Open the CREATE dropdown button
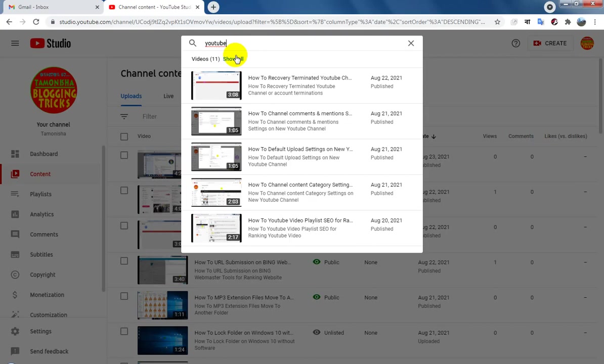The image size is (604, 364). (x=550, y=43)
